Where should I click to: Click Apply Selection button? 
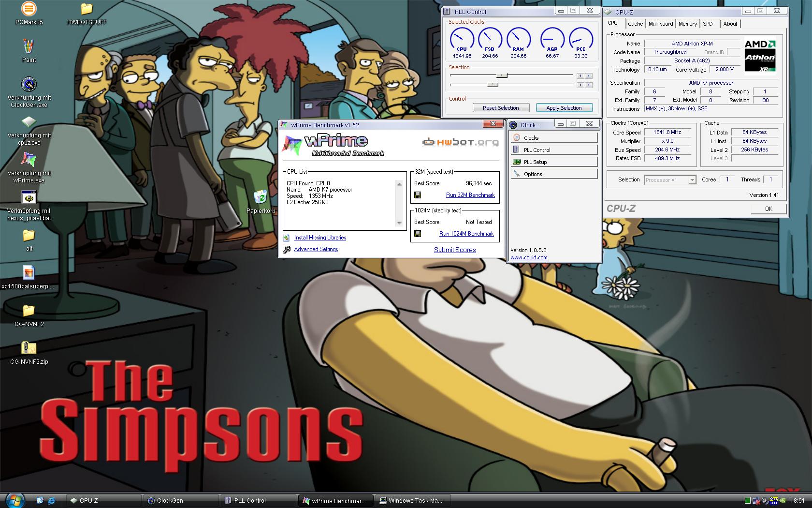564,108
